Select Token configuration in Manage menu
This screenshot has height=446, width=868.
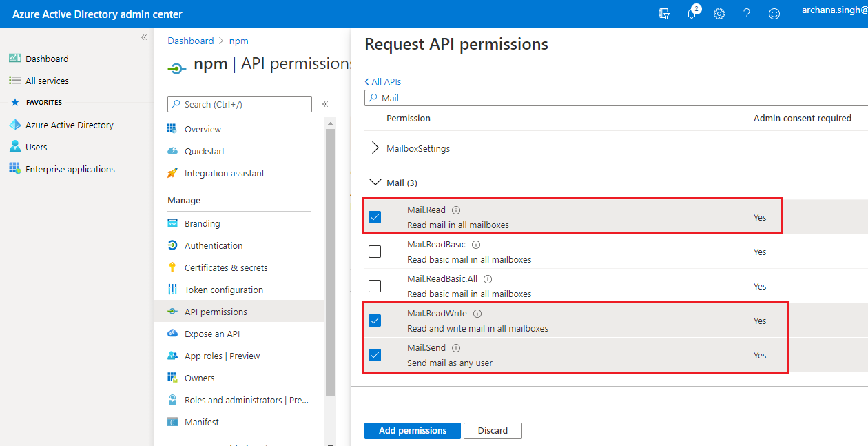point(224,290)
